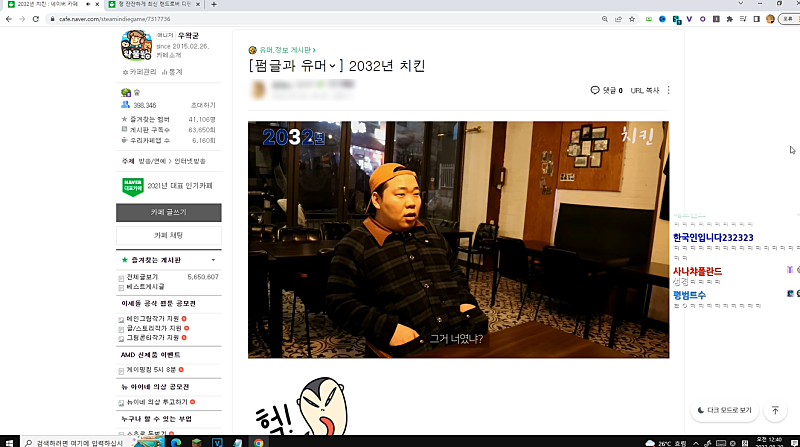Click 우리카페앱 수 row
Image resolution: width=800 pixels, height=447 pixels.
pyautogui.click(x=168, y=140)
